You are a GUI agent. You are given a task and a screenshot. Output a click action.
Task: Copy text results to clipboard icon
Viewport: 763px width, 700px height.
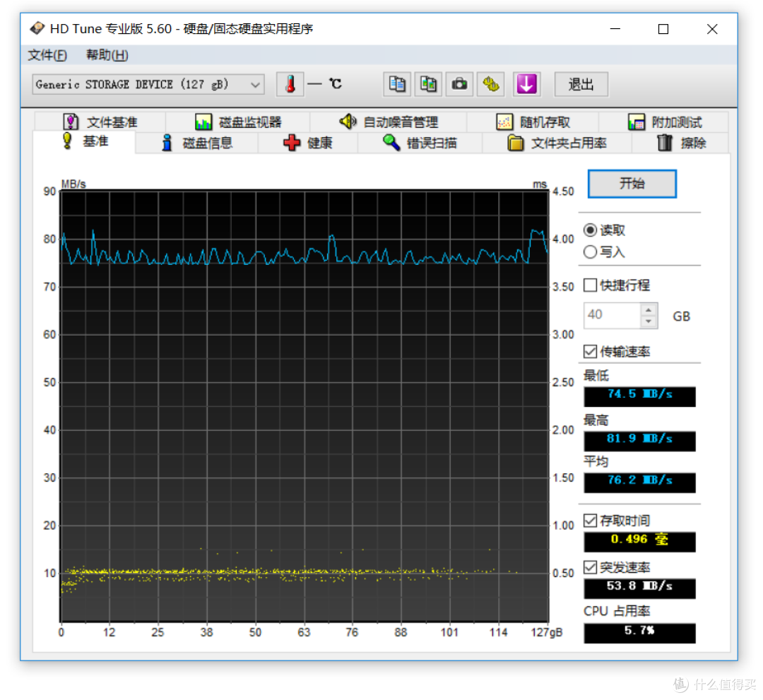[x=397, y=84]
